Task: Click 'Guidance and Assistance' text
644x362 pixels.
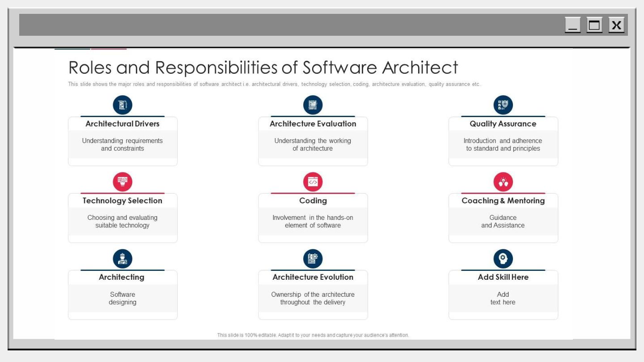Action: [x=503, y=221]
